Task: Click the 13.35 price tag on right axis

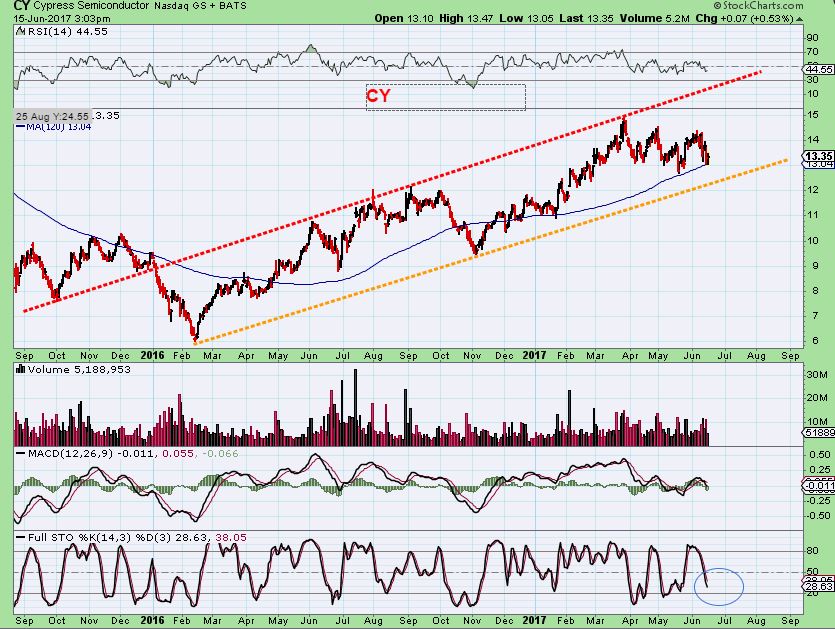Action: [x=818, y=156]
